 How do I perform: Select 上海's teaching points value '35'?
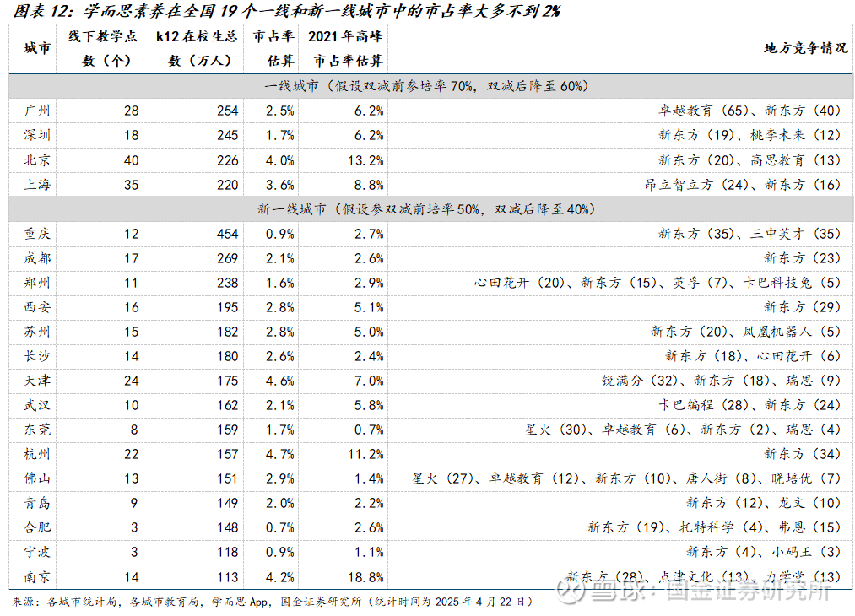(x=131, y=186)
